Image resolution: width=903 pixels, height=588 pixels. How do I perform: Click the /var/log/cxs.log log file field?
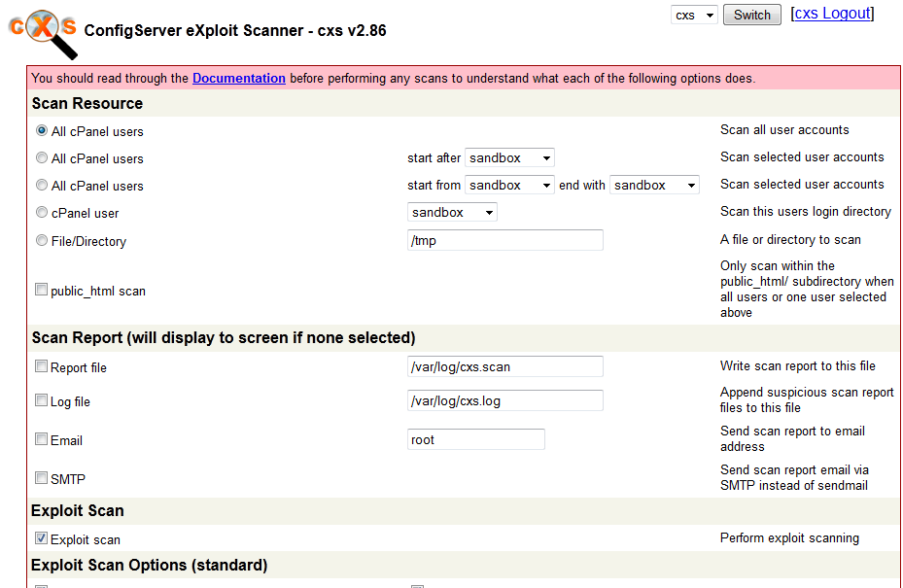click(505, 400)
